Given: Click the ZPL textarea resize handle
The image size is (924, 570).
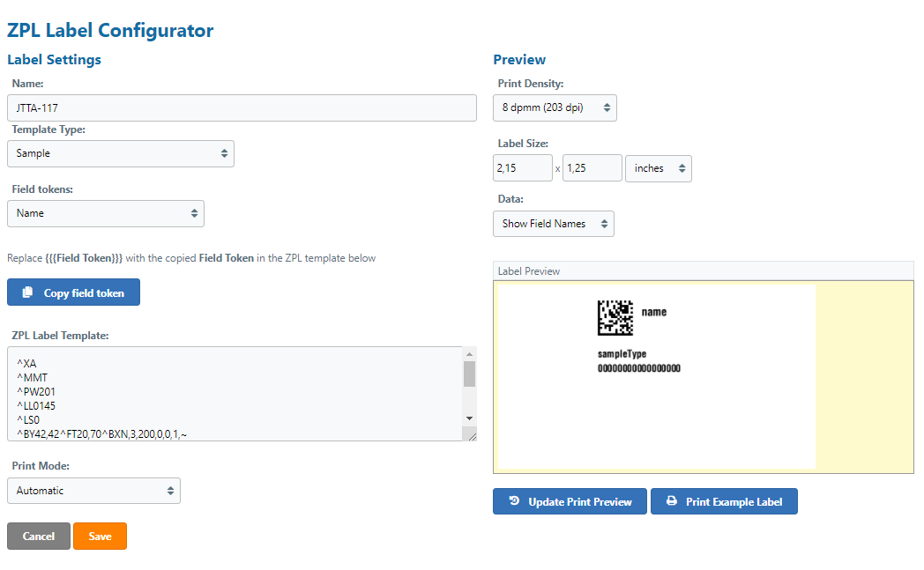Looking at the screenshot, I should (471, 435).
